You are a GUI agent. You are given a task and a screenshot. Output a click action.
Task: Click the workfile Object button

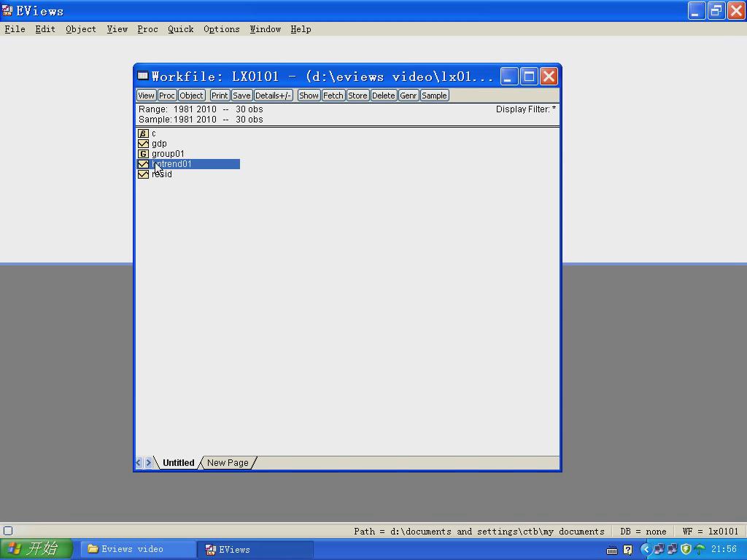192,96
